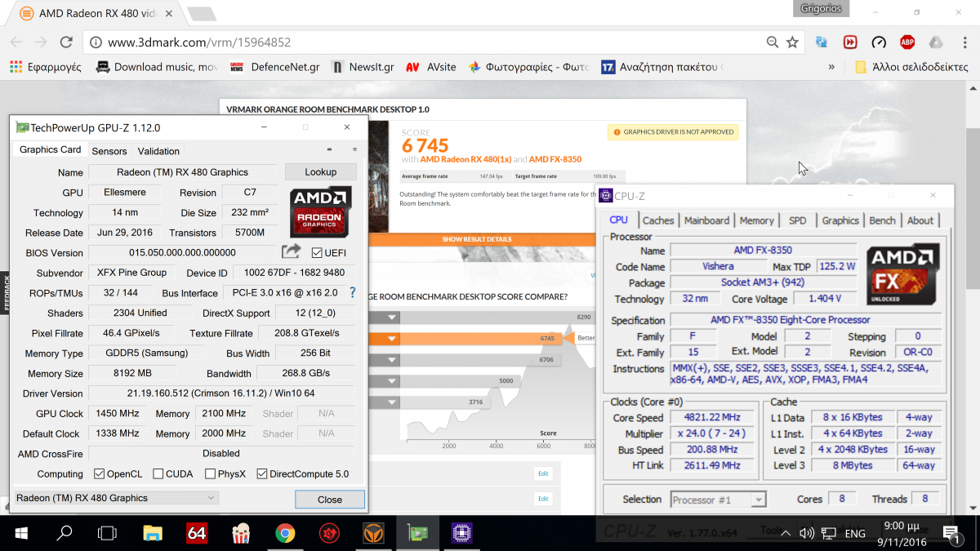Open the Mainboard tab in CPU-Z
The image size is (980, 551).
(x=706, y=220)
